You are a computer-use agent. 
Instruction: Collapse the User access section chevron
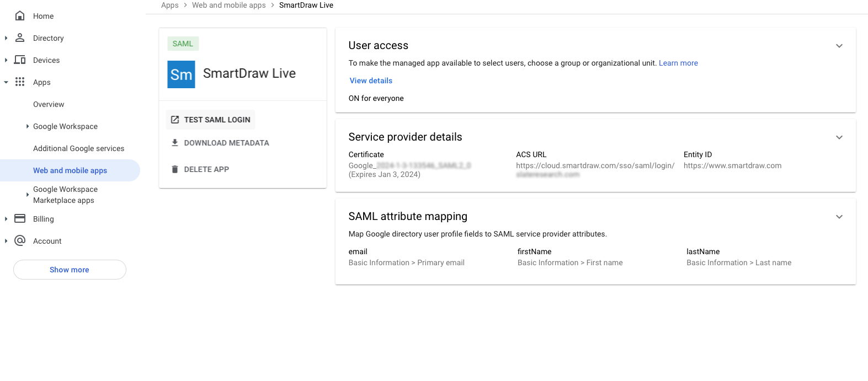coord(839,46)
